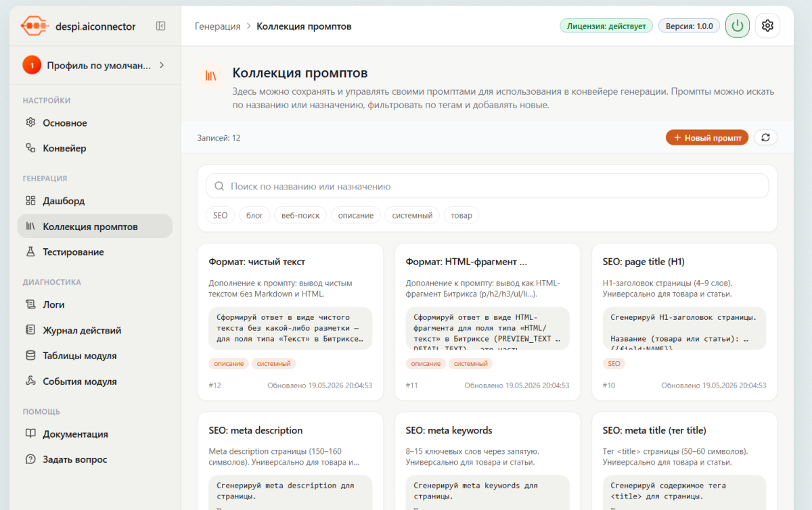Click the question mark icon for Задать вопрос
The width and height of the screenshot is (812, 510).
[30, 459]
